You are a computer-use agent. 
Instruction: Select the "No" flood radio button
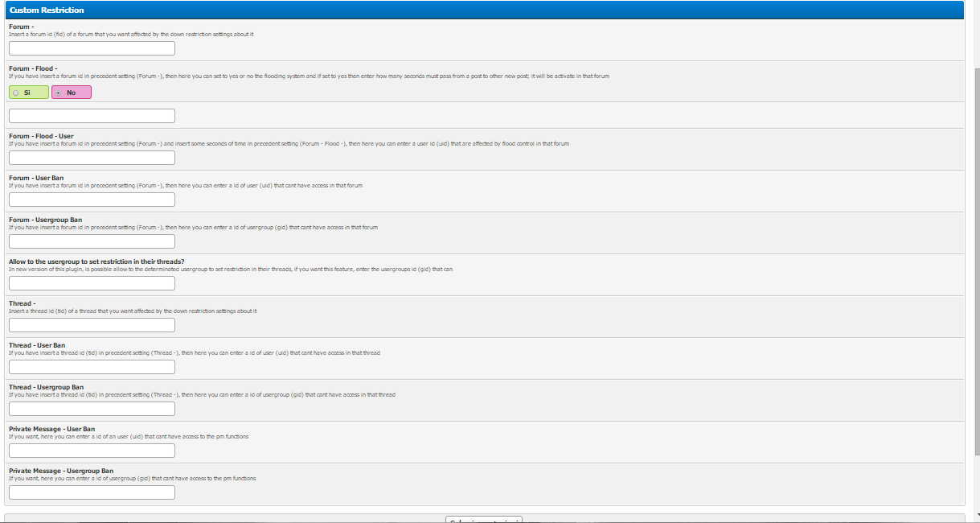coord(59,93)
